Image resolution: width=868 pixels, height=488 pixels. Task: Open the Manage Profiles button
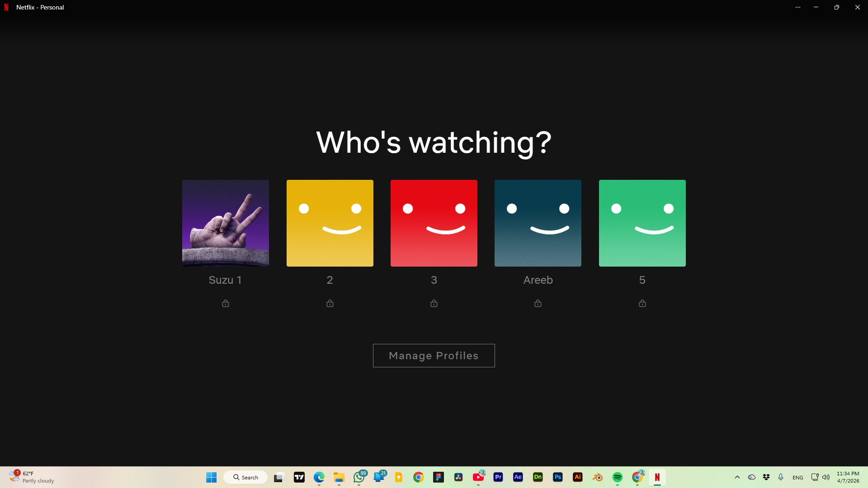(434, 356)
